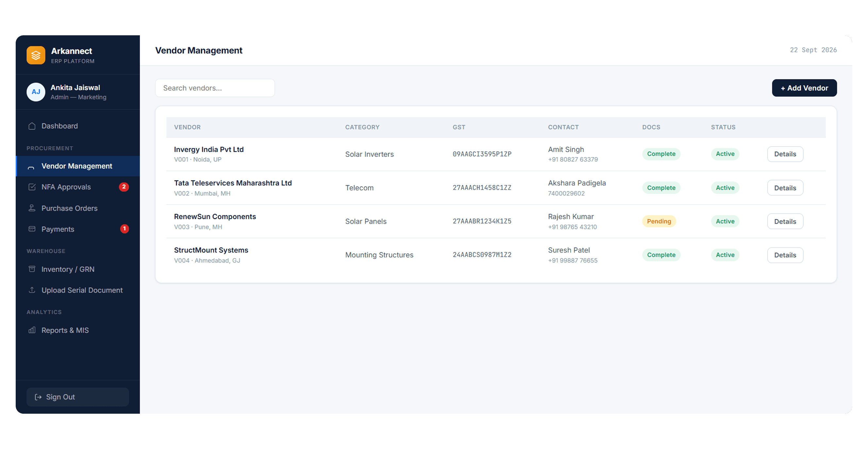Click the Inventory / GRN box icon
868x449 pixels.
[x=32, y=269]
